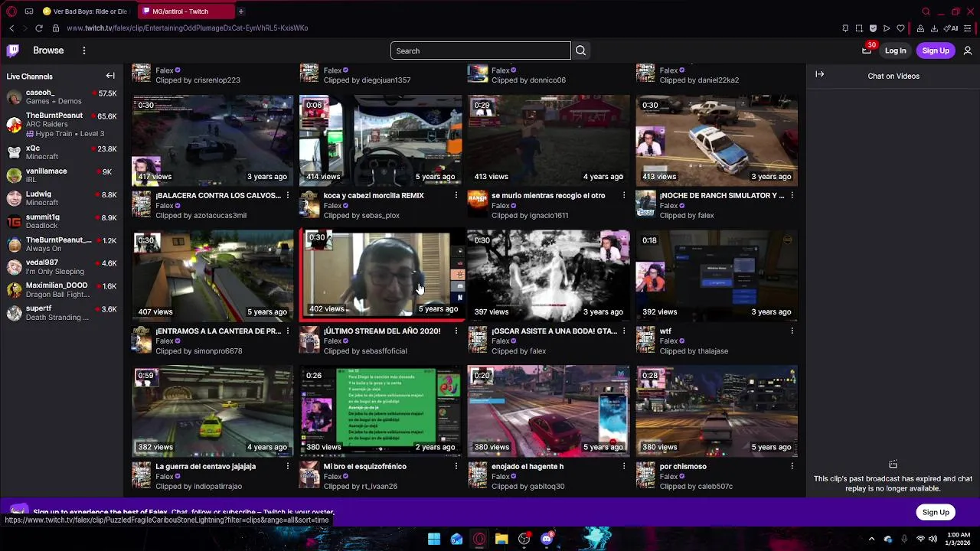Open options for the por chismoso clip
This screenshot has width=980, height=551.
[792, 466]
